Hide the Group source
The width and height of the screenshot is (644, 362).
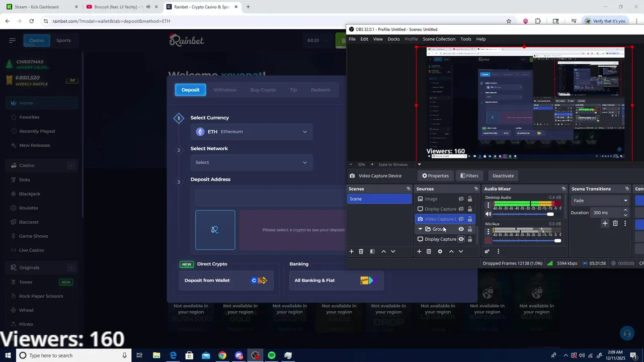(461, 229)
